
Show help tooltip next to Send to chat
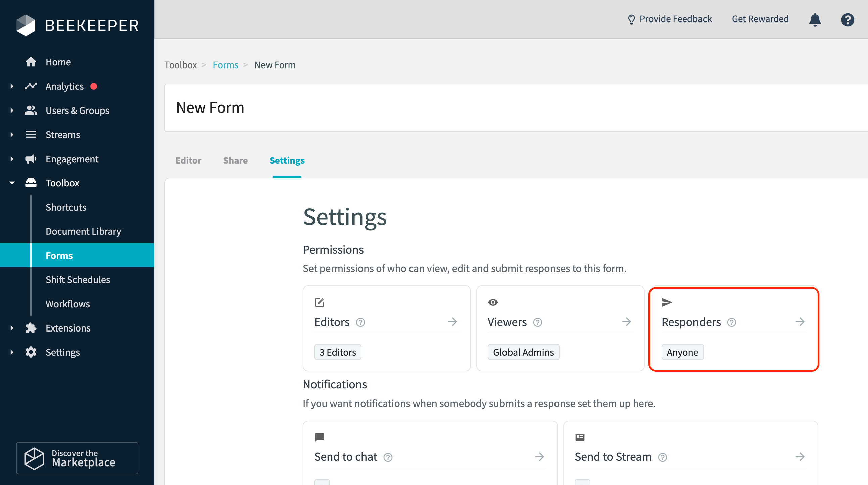click(388, 457)
